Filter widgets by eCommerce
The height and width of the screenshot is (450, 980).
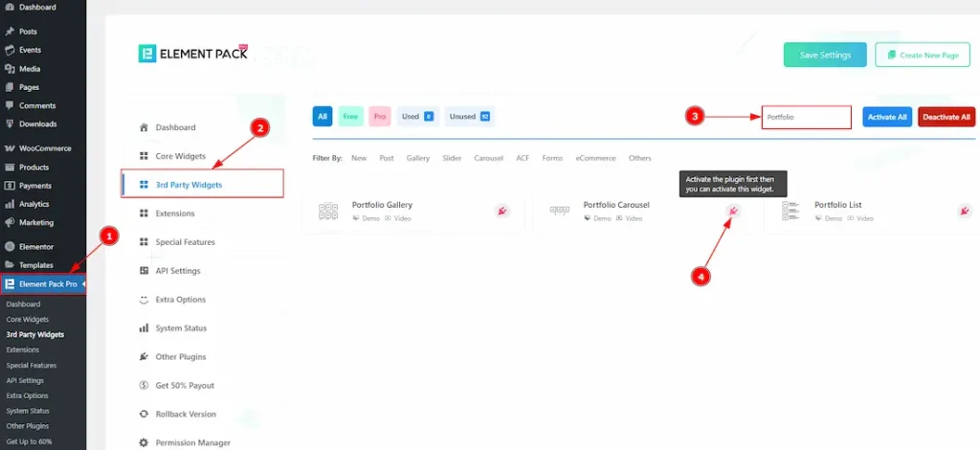(595, 159)
